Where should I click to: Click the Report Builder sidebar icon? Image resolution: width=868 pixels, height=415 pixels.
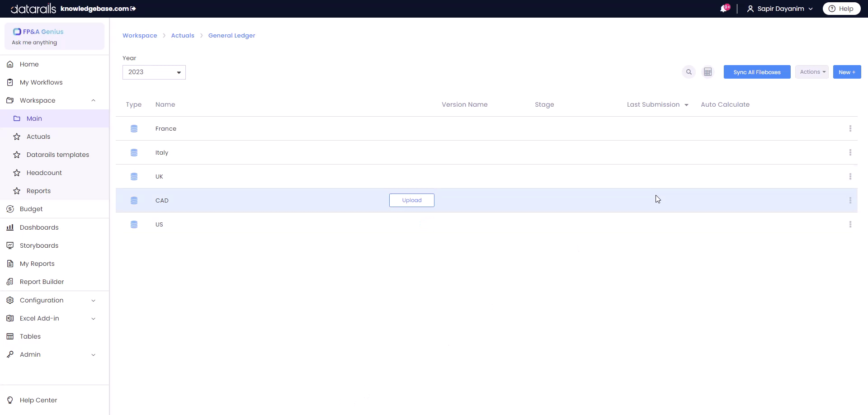tap(10, 282)
